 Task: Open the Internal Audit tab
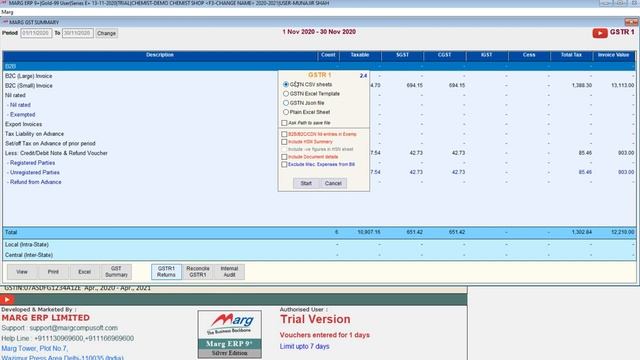click(x=229, y=272)
